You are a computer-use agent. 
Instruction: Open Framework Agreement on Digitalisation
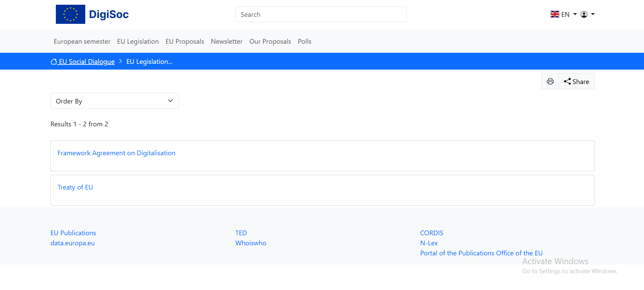point(116,153)
